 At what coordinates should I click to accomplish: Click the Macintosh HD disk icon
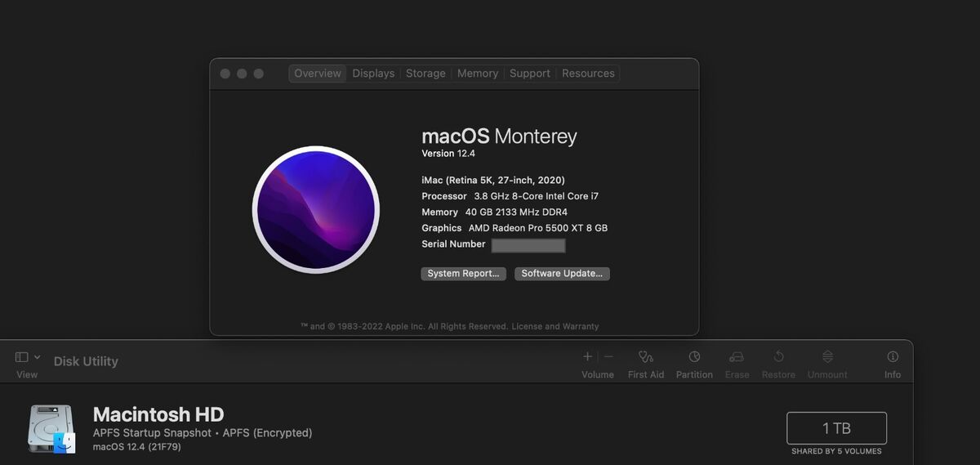click(x=51, y=429)
